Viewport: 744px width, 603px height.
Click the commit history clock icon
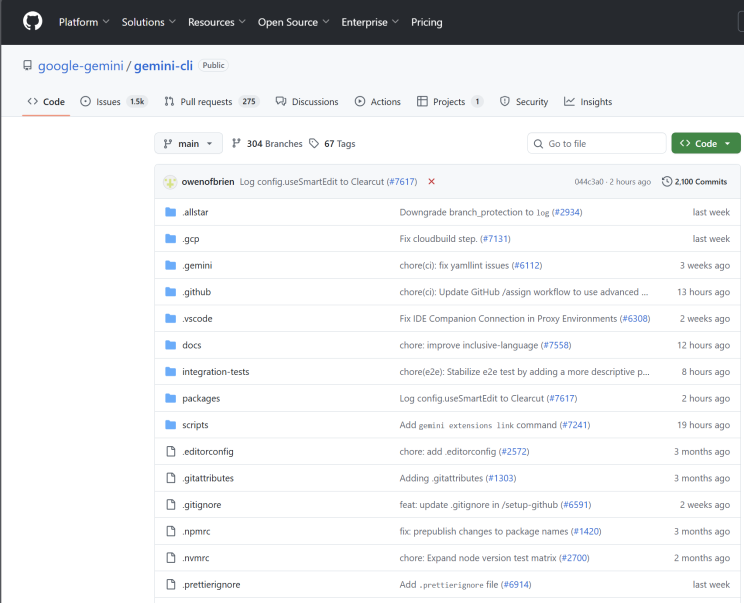667,182
